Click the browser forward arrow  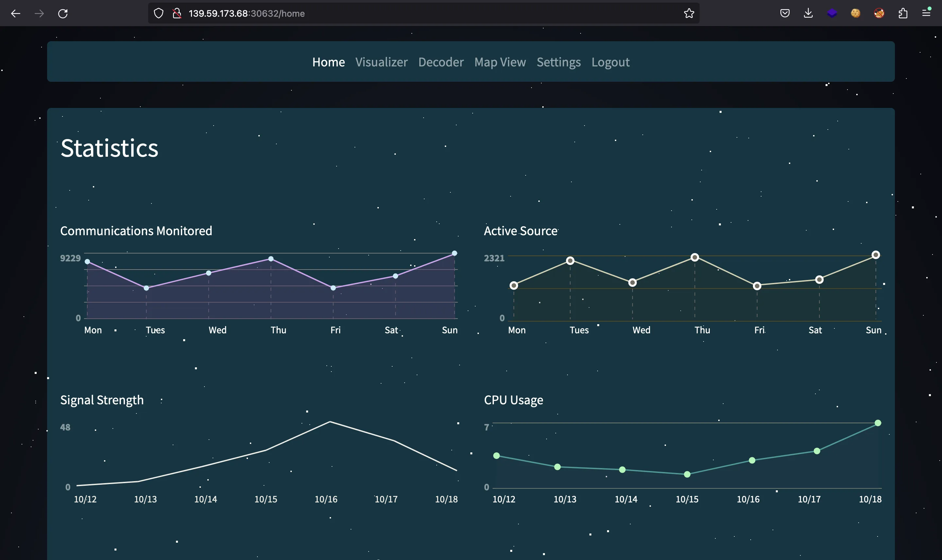coord(39,14)
